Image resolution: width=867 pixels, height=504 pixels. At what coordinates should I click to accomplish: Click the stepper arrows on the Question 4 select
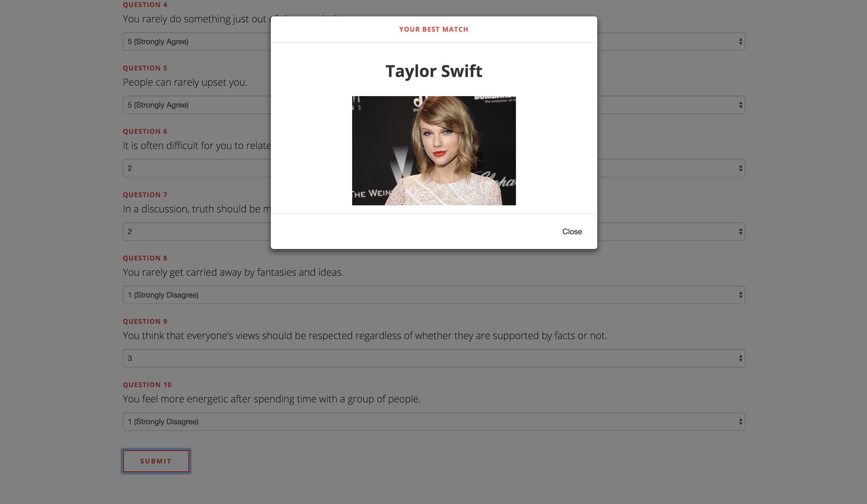click(740, 41)
